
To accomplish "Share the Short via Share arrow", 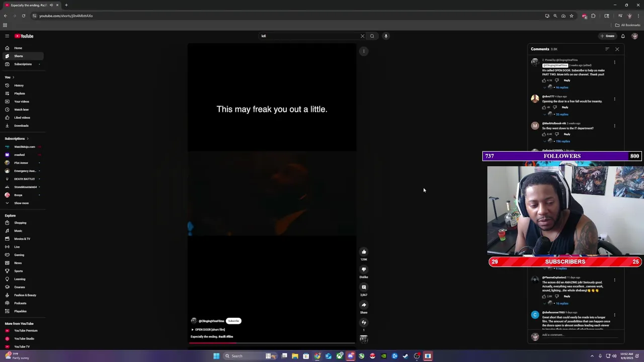I will [x=364, y=305].
